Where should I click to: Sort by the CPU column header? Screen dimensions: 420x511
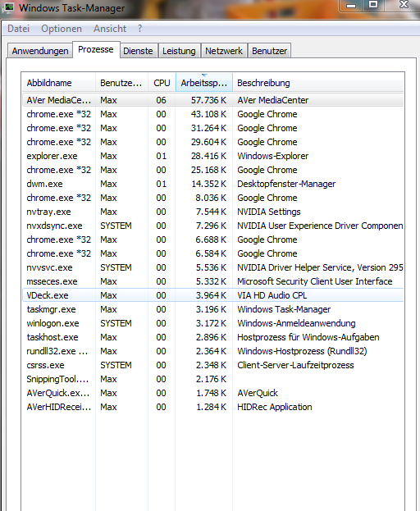[x=162, y=83]
